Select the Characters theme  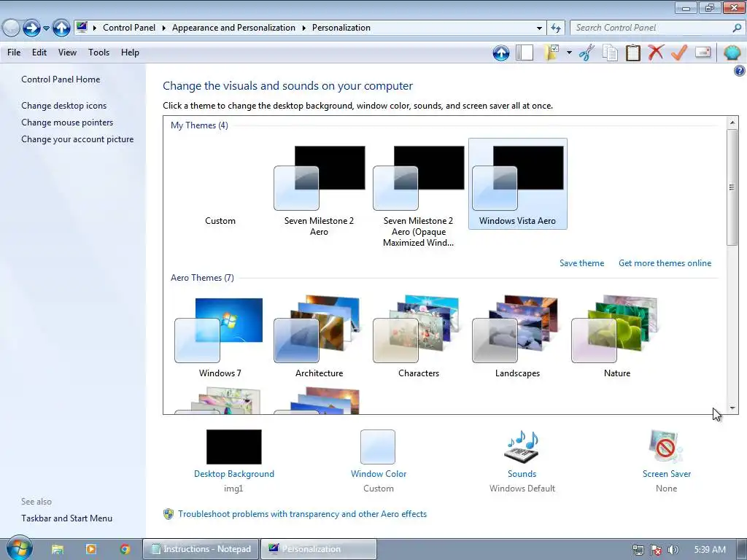(418, 335)
